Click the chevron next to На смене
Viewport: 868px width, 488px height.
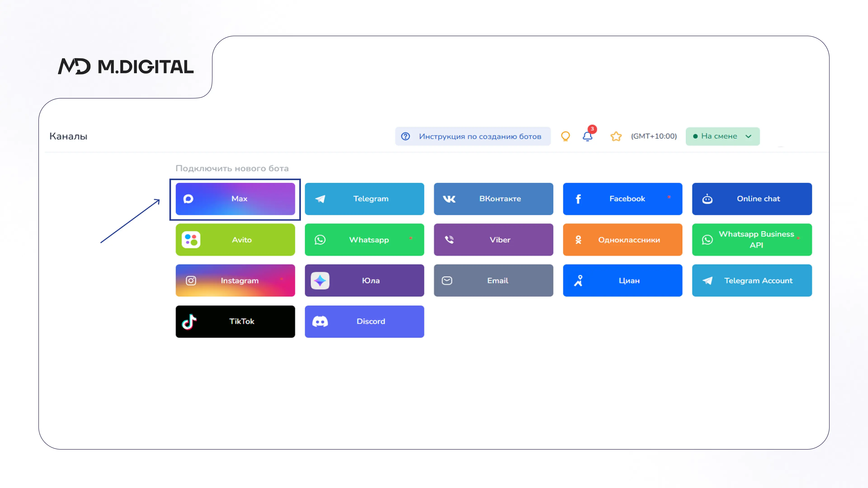748,136
